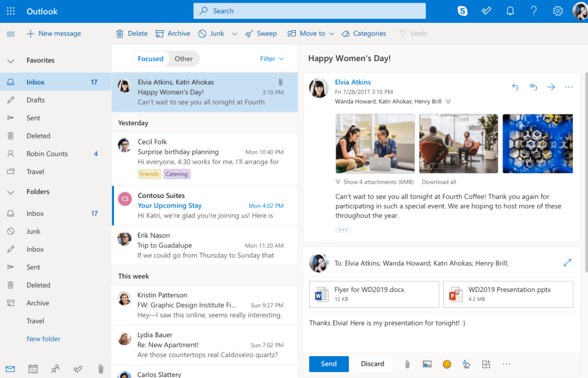
Task: Expand Show 4 attachments
Action: click(375, 182)
